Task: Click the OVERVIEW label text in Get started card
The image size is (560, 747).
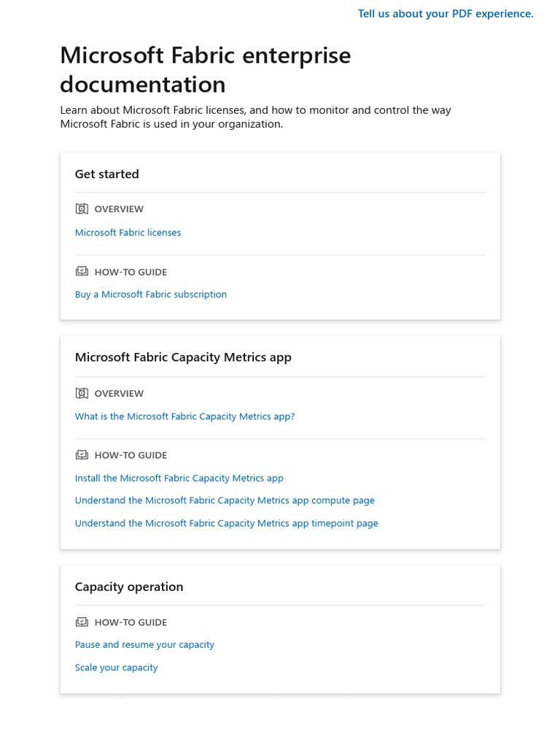Action: (119, 209)
